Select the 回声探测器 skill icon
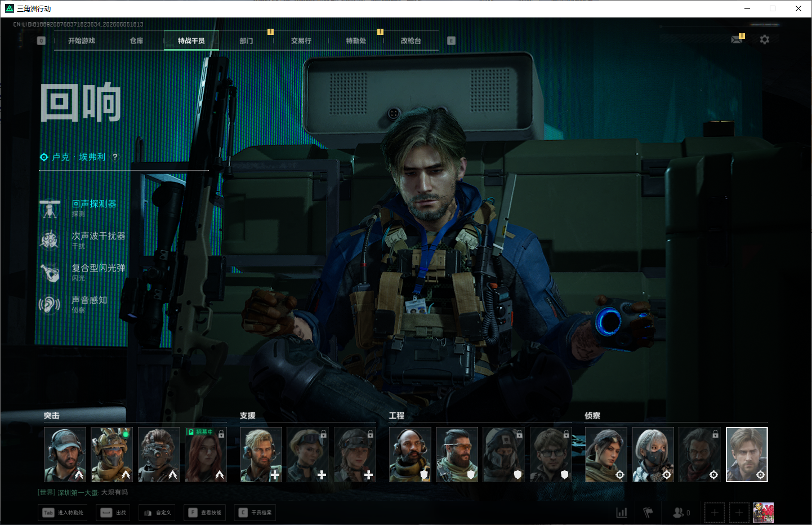Screen dimensions: 812x525 click(x=50, y=208)
